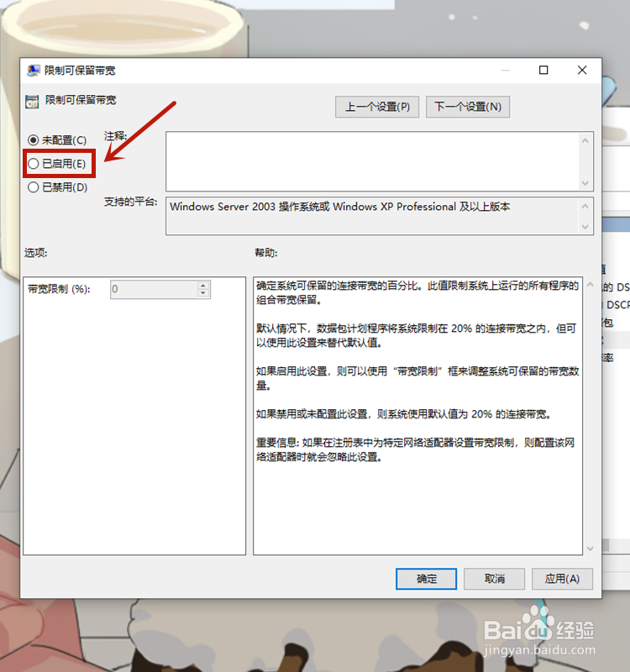Click the help paragraph starting '默认情况下'

(x=416, y=335)
